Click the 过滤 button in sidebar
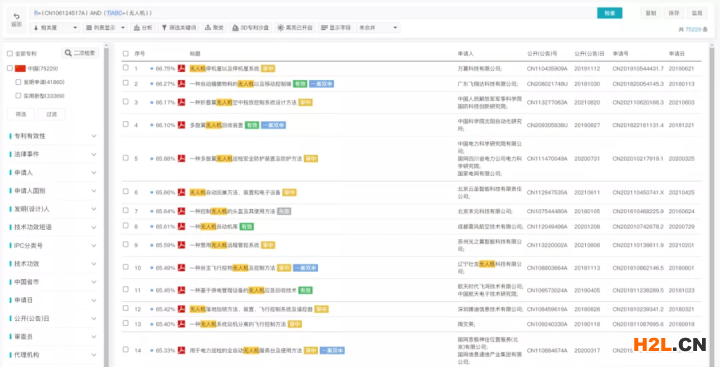Viewport: 720px width, 367px height. [51, 114]
